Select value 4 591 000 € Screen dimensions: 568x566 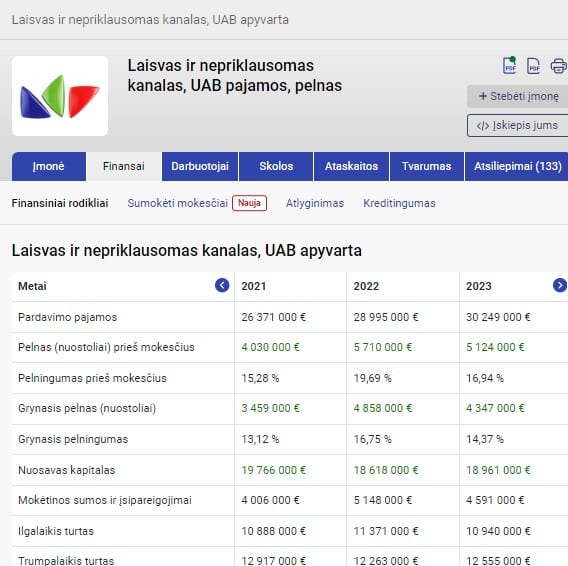tap(495, 500)
